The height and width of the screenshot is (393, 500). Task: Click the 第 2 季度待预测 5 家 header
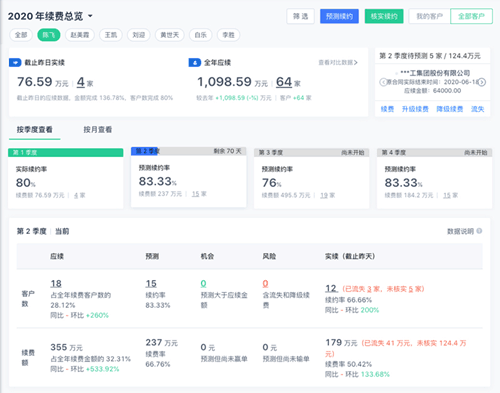(430, 56)
